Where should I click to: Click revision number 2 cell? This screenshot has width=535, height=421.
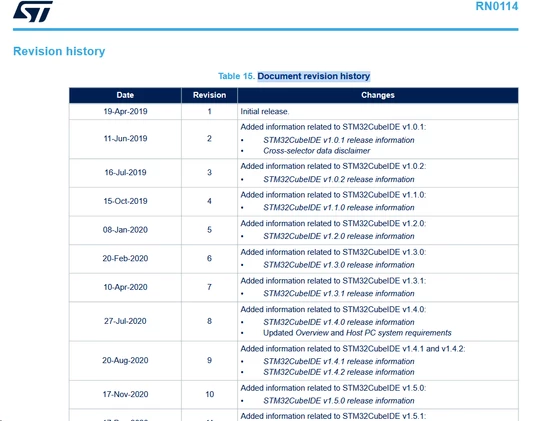coord(209,139)
